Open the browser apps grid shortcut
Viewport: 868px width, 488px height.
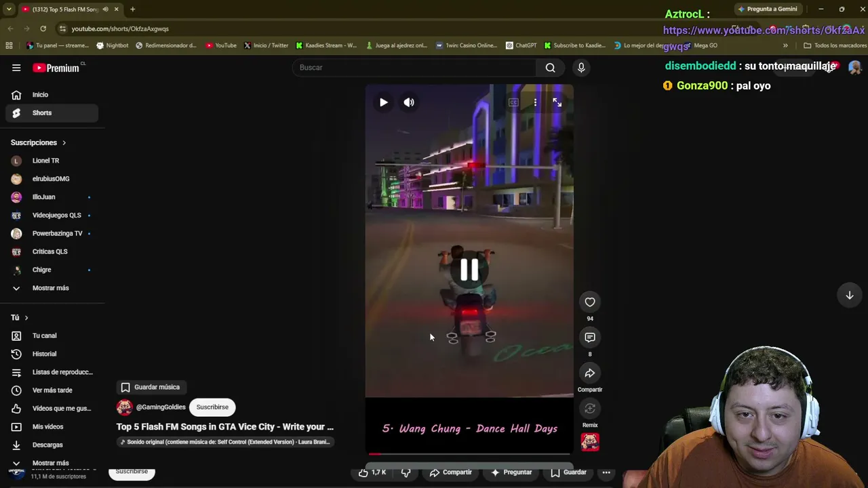(x=9, y=45)
